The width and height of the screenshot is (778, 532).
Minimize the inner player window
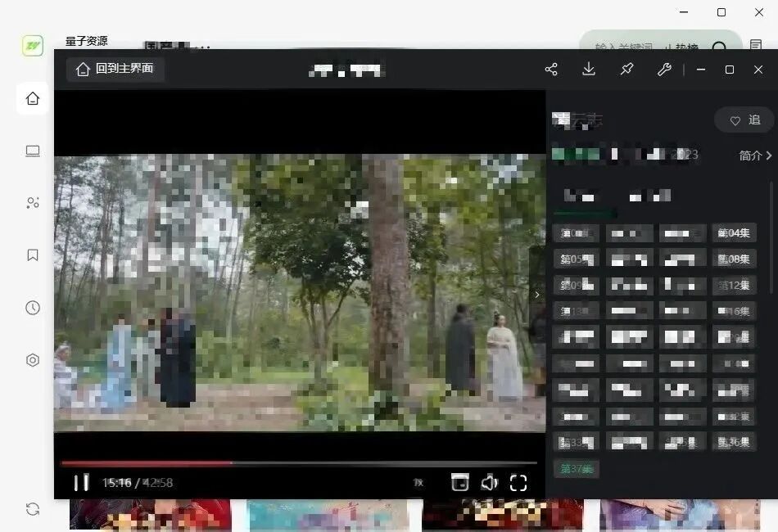pos(700,70)
